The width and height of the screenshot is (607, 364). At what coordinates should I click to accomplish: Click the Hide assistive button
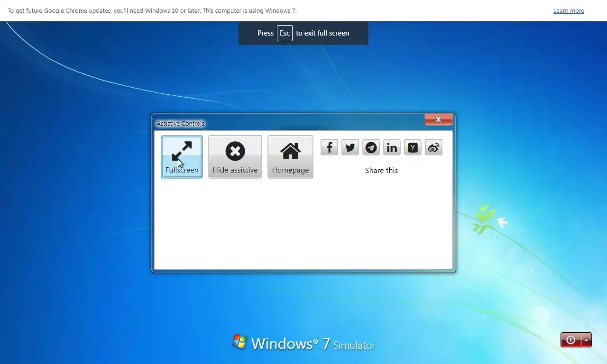tap(235, 157)
